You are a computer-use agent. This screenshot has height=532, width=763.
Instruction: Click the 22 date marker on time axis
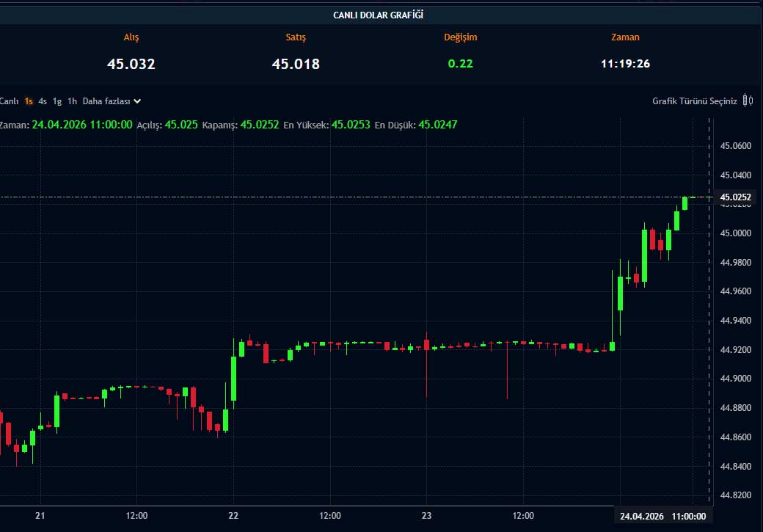(x=233, y=517)
